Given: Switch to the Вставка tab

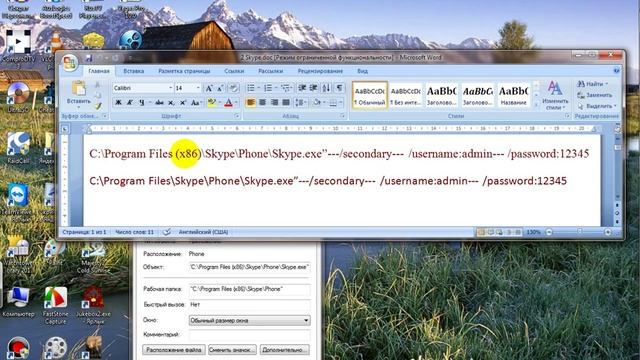Looking at the screenshot, I should [133, 71].
